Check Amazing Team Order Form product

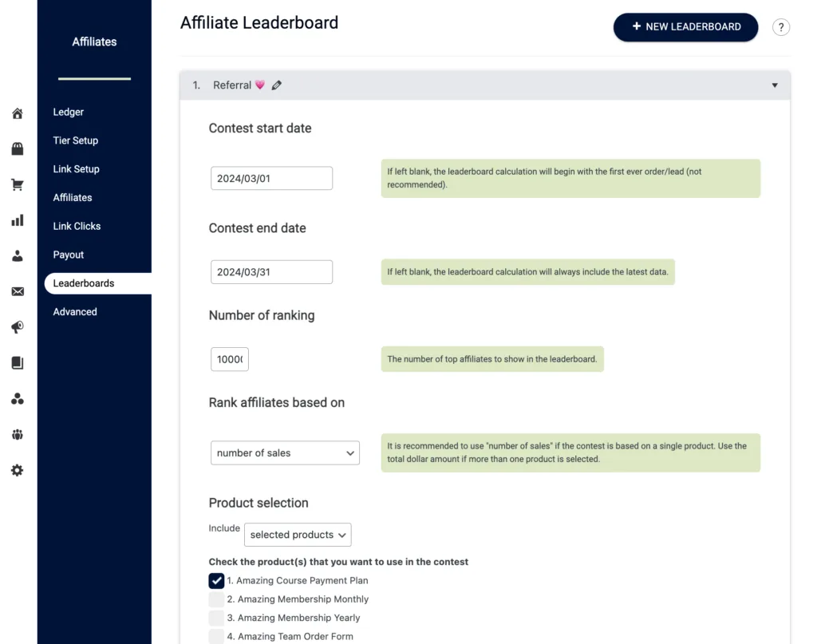[216, 636]
